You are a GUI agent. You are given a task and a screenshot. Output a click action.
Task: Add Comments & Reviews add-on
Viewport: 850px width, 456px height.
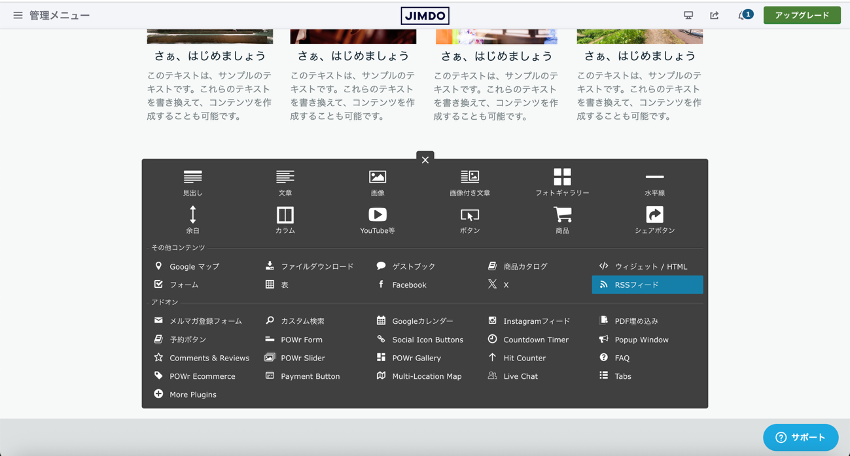[x=202, y=358]
